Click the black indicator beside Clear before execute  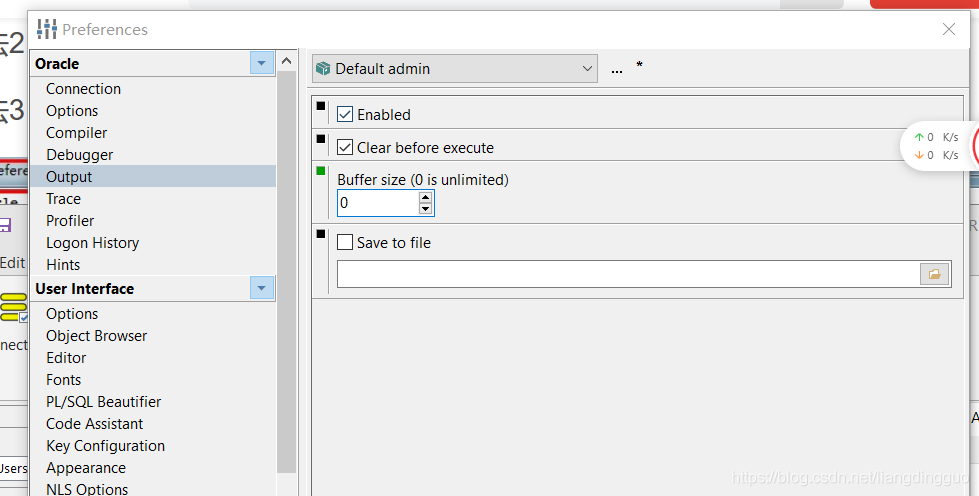tap(321, 138)
